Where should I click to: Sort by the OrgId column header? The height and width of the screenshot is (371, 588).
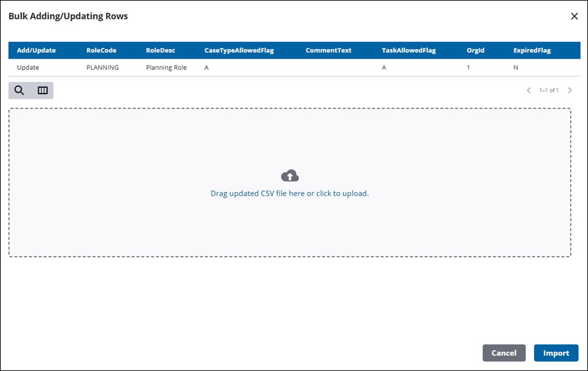(475, 50)
